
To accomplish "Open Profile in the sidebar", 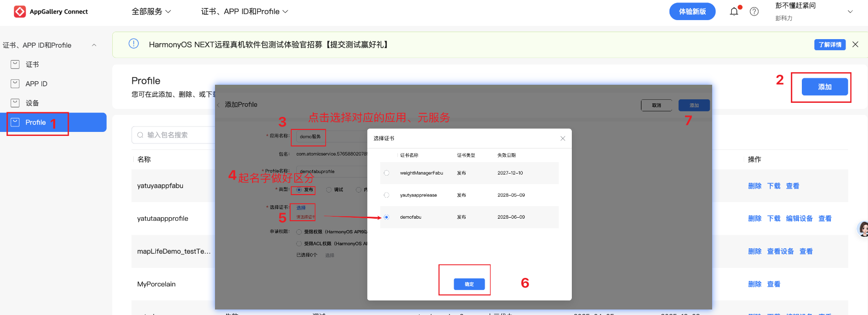I will coord(56,122).
